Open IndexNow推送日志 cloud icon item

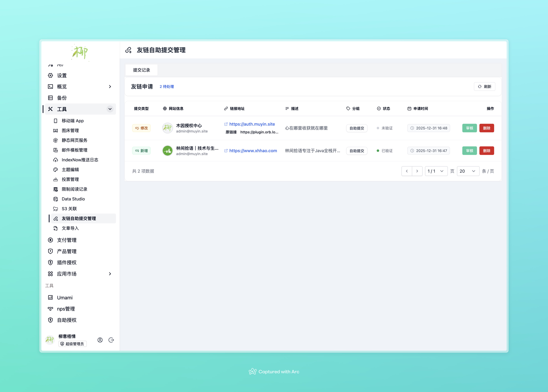[56, 160]
